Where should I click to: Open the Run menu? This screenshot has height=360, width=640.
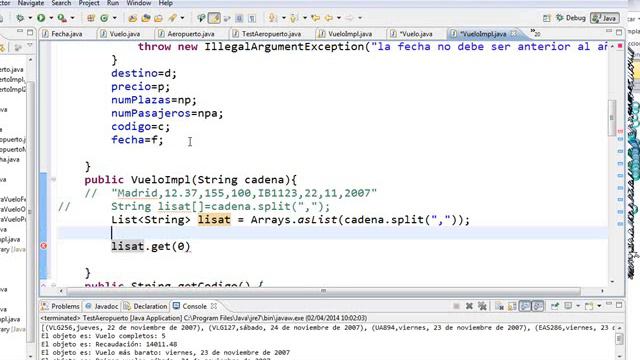(113, 3)
